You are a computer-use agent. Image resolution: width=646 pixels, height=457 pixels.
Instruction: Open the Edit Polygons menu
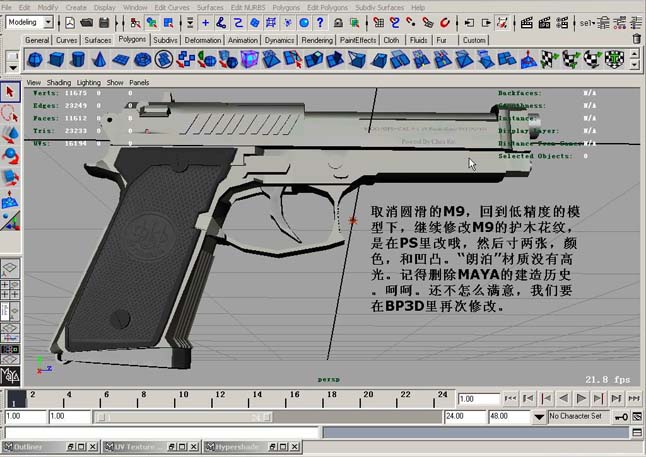pos(327,7)
